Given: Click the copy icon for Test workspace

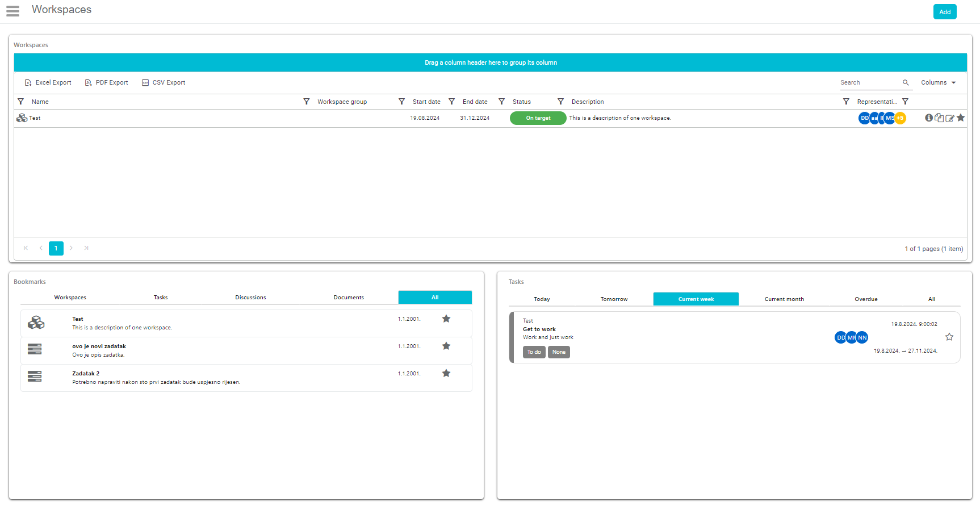Looking at the screenshot, I should [x=939, y=118].
